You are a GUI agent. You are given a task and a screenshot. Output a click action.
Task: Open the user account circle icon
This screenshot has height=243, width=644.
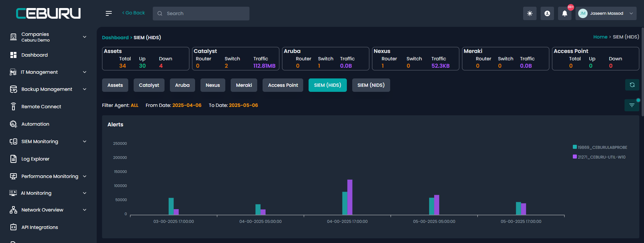click(547, 13)
